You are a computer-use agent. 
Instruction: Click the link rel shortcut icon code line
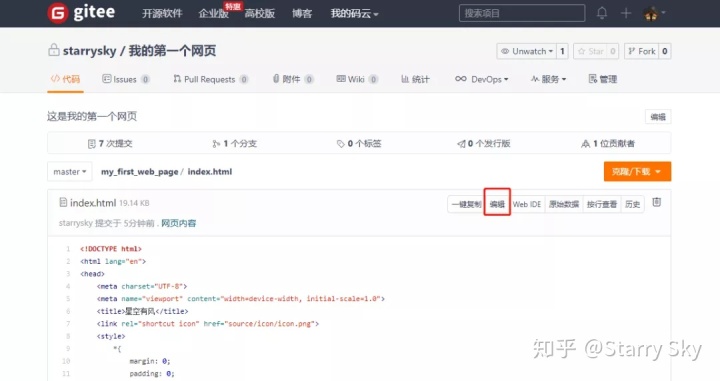coord(208,324)
